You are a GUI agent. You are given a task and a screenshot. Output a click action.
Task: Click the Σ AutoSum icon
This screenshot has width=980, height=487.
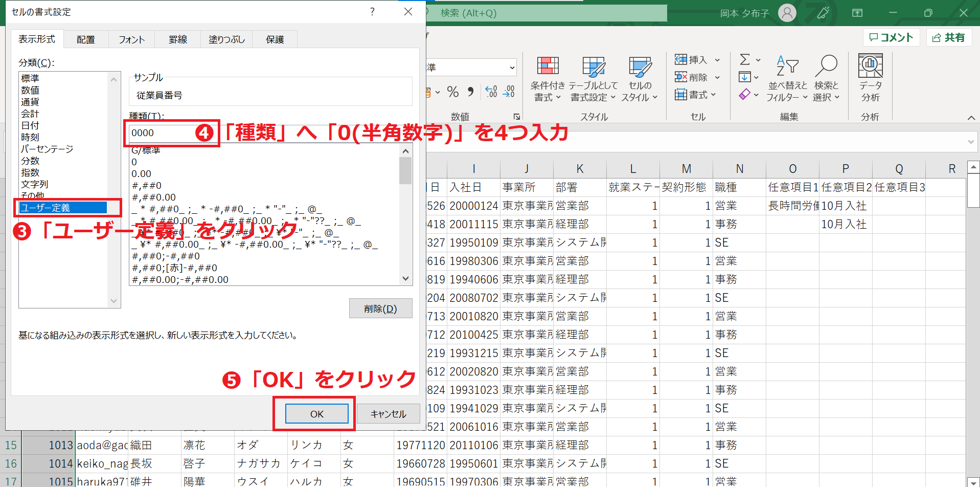[x=744, y=59]
